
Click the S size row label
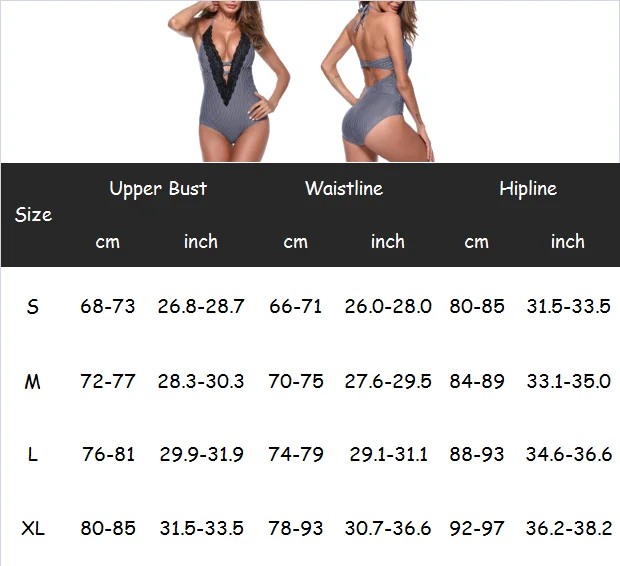[33, 307]
